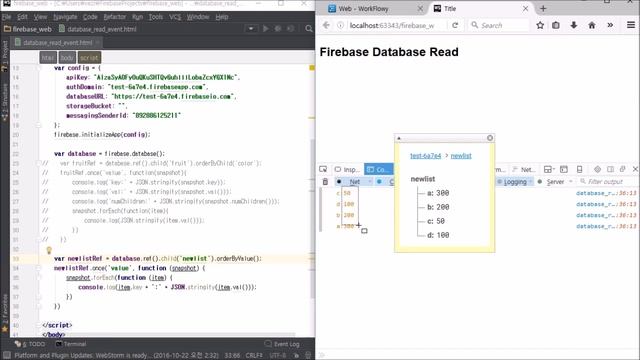Close the Web - WorkFlowy browser tab
This screenshot has width=640, height=360.
420,9
